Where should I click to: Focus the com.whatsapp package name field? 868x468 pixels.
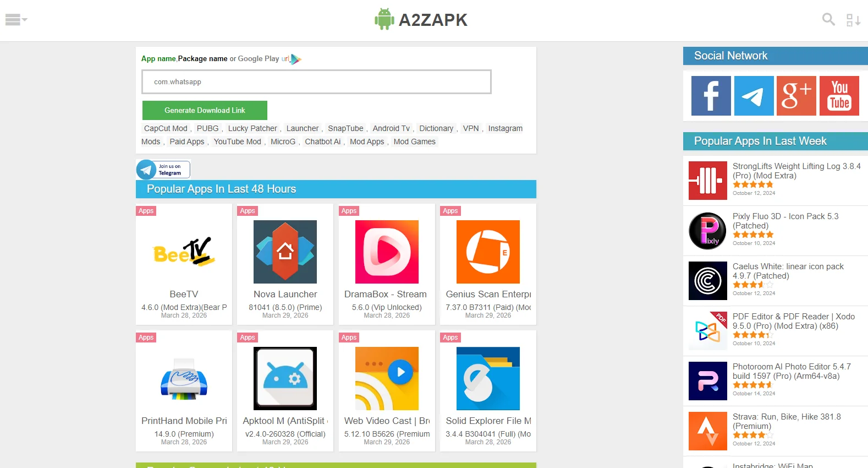pyautogui.click(x=316, y=81)
